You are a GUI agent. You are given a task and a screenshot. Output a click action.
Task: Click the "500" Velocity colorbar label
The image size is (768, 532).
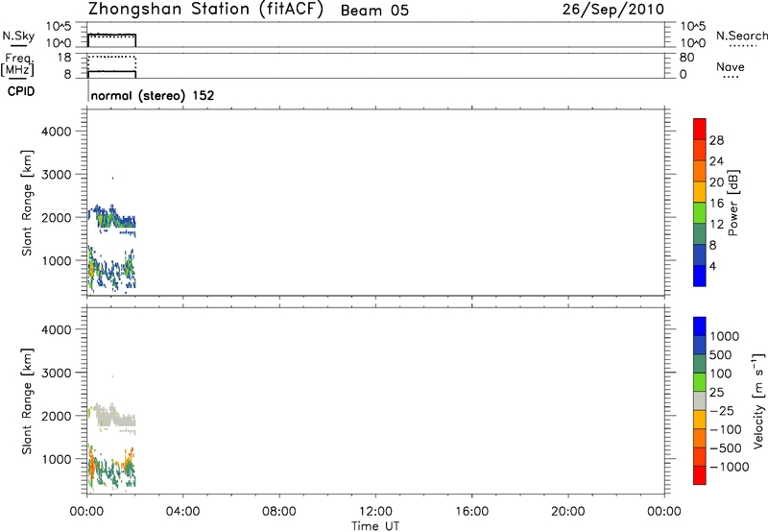[720, 354]
